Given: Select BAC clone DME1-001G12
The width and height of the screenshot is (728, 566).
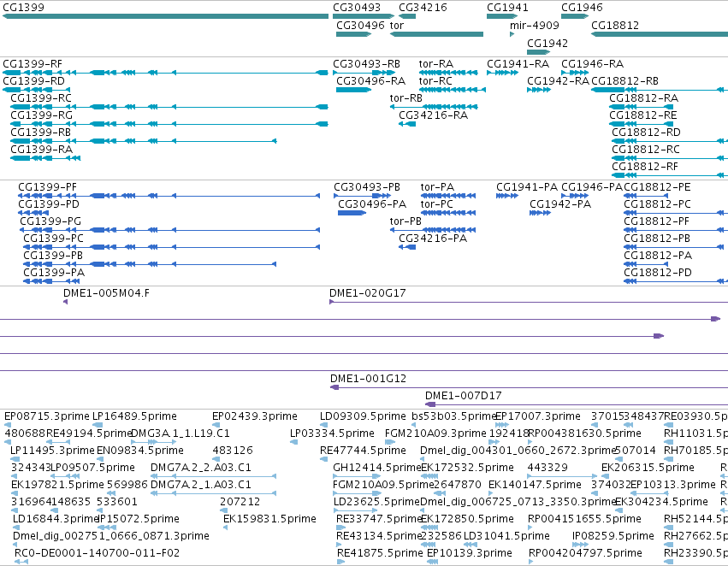Looking at the screenshot, I should point(529,387).
